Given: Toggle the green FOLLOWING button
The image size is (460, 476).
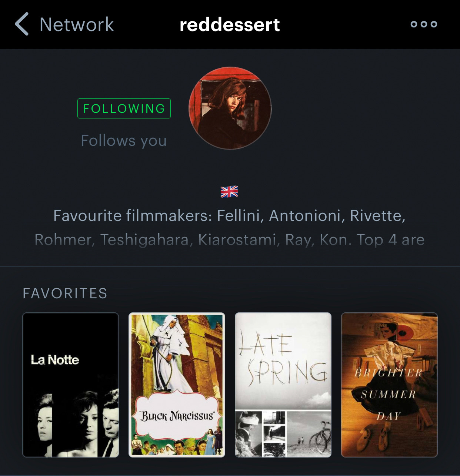Looking at the screenshot, I should pos(124,108).
